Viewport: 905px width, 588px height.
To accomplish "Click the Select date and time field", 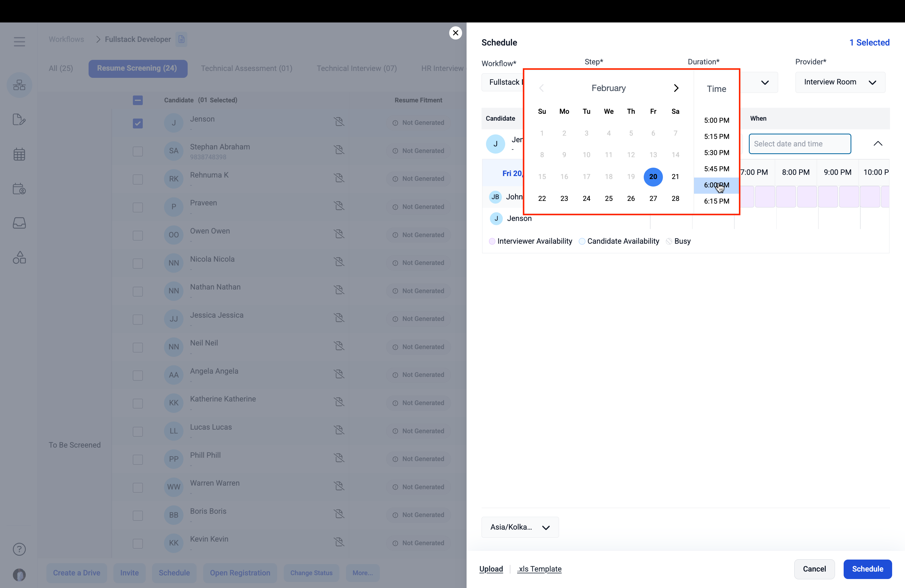I will [799, 144].
